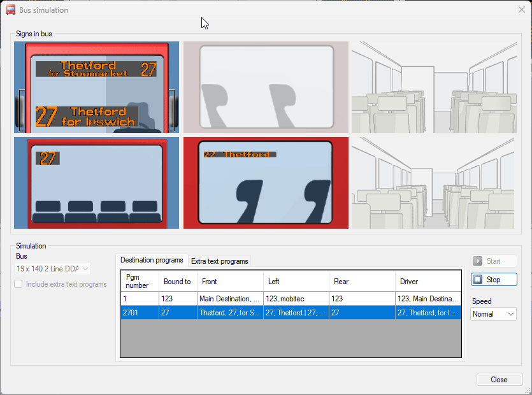Click the front bus sign preview

point(96,87)
